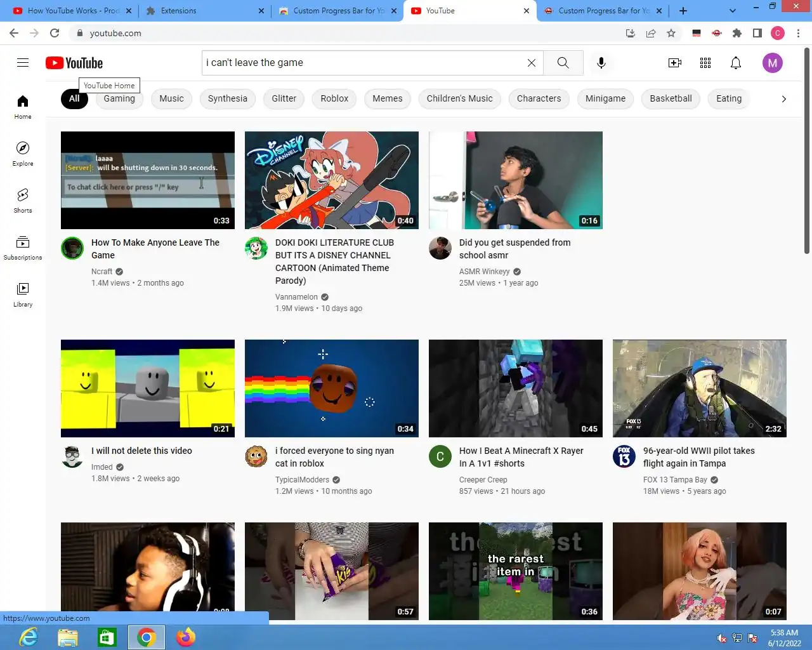Bookmark this page with star
The image size is (812, 650).
pyautogui.click(x=671, y=33)
